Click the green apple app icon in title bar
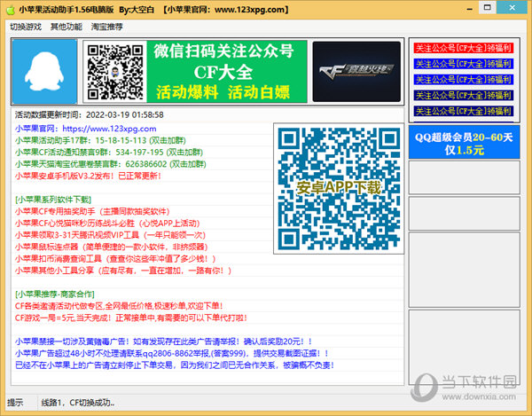The width and height of the screenshot is (532, 416). click(x=11, y=10)
